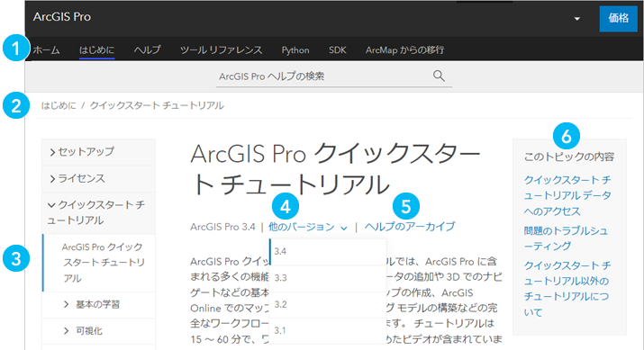Collapse the クイックスタート チュートリアル sidebar section
Viewport: 644px width, 350px height.
98,212
